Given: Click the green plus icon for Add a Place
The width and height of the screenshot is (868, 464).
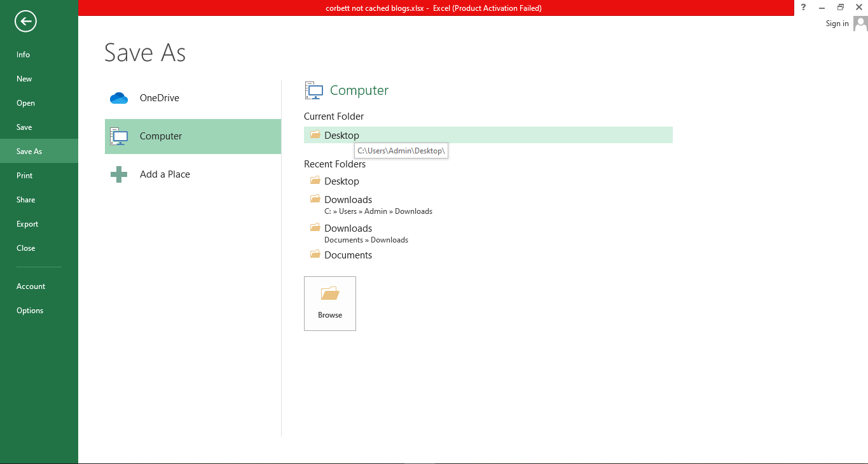Looking at the screenshot, I should click(x=119, y=174).
